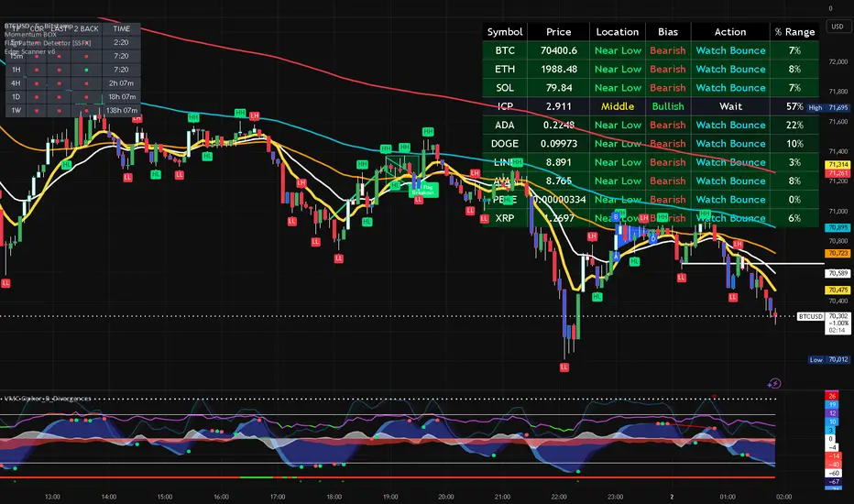Click the 2 BACK header in timeframe table
Image resolution: width=854 pixels, height=504 pixels.
coord(86,29)
